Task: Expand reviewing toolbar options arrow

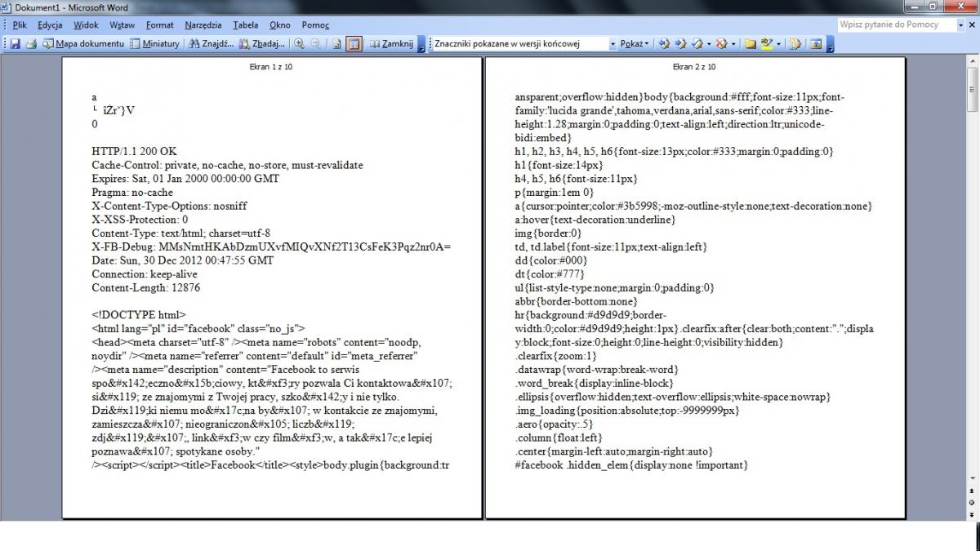Action: tap(830, 44)
